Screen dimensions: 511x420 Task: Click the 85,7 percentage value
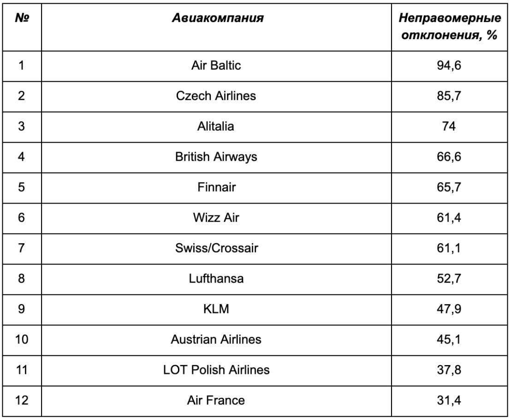point(449,96)
